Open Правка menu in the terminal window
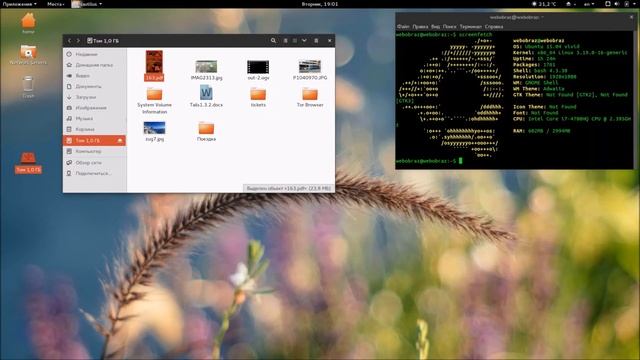Screen dimensions: 640x360 click(x=420, y=27)
